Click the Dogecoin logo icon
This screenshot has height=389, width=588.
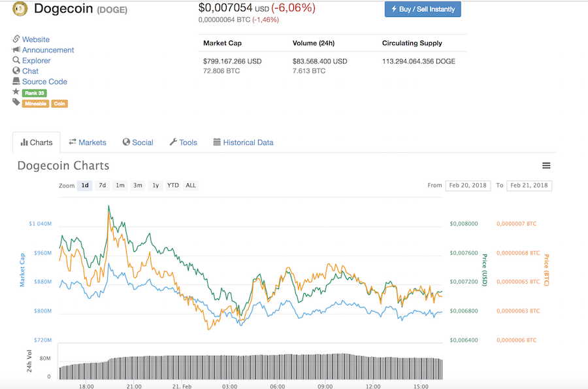coord(20,9)
